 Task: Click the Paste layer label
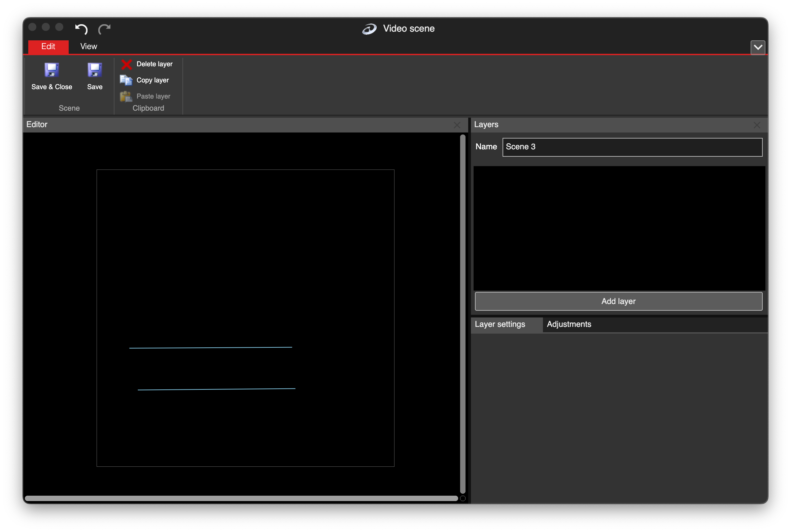pos(153,97)
